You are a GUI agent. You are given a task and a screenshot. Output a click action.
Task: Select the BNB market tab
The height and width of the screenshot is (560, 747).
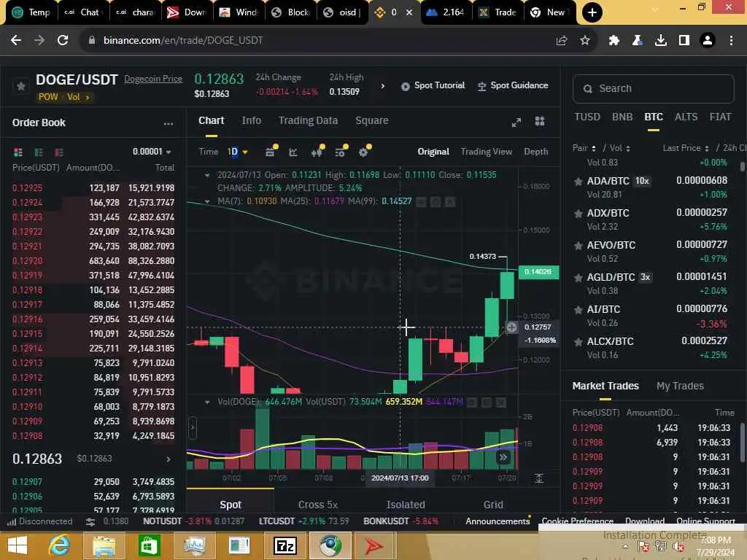pos(622,117)
